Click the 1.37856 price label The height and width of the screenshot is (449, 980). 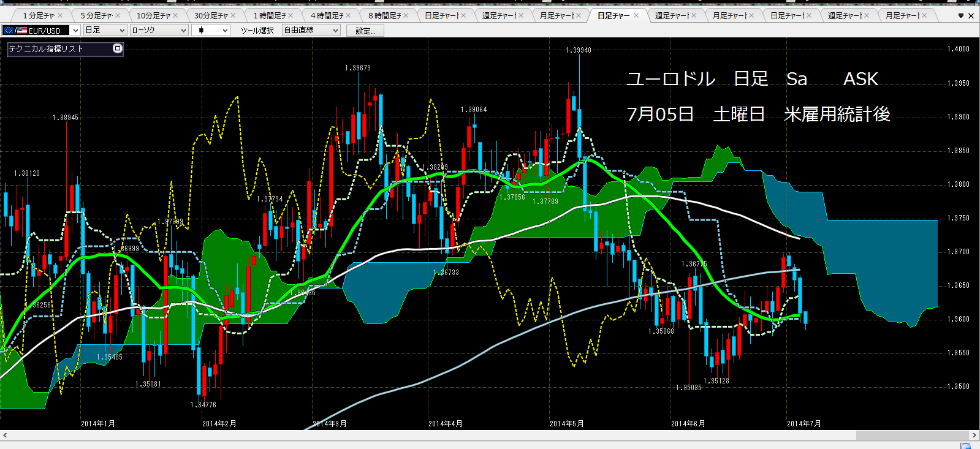click(x=512, y=197)
